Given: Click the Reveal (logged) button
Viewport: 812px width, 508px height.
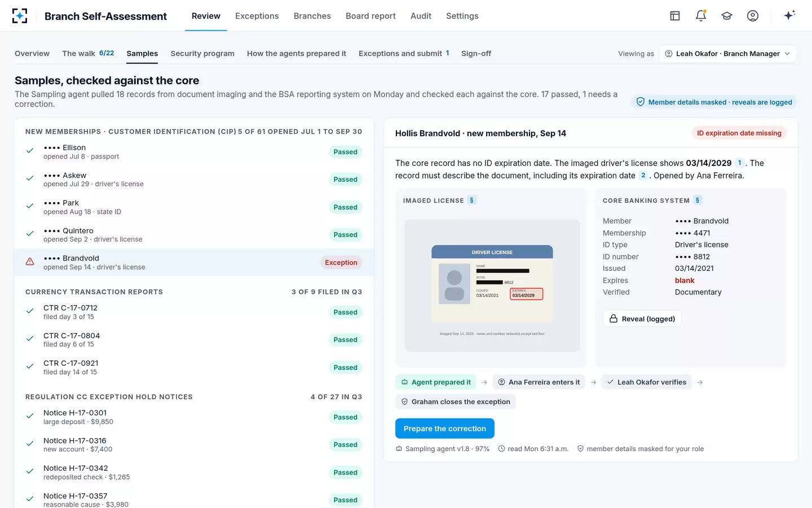Looking at the screenshot, I should click(642, 318).
